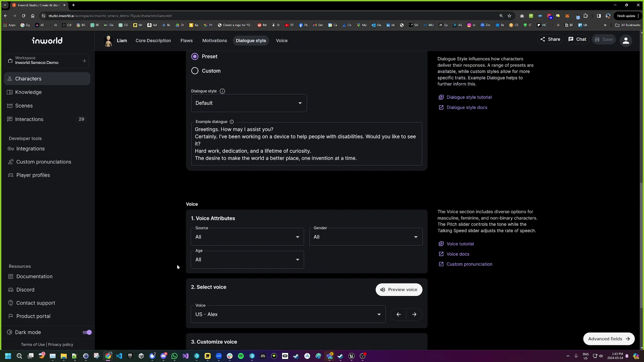Click the info icon beside Example dialogue label
The image size is (644, 362).
click(232, 122)
